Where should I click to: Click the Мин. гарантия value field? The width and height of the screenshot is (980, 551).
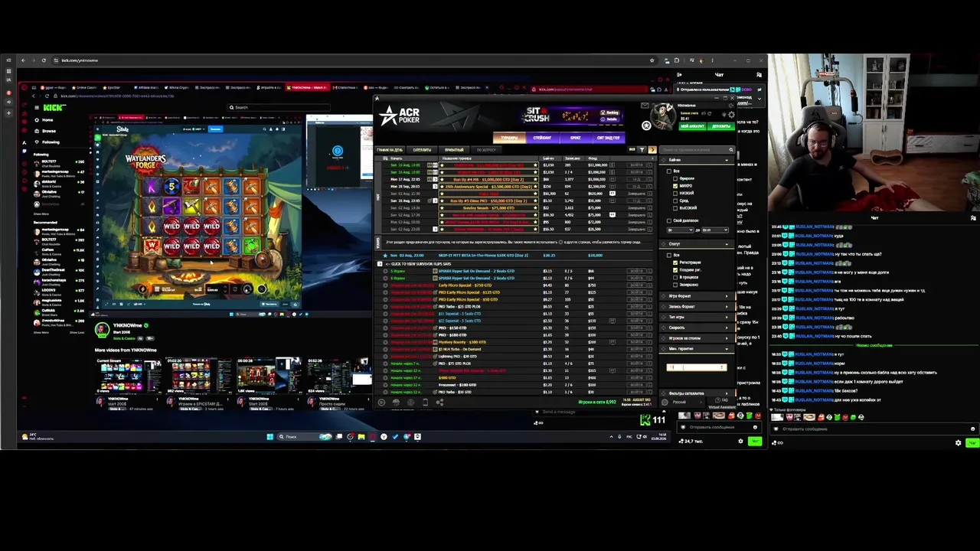tap(696, 367)
